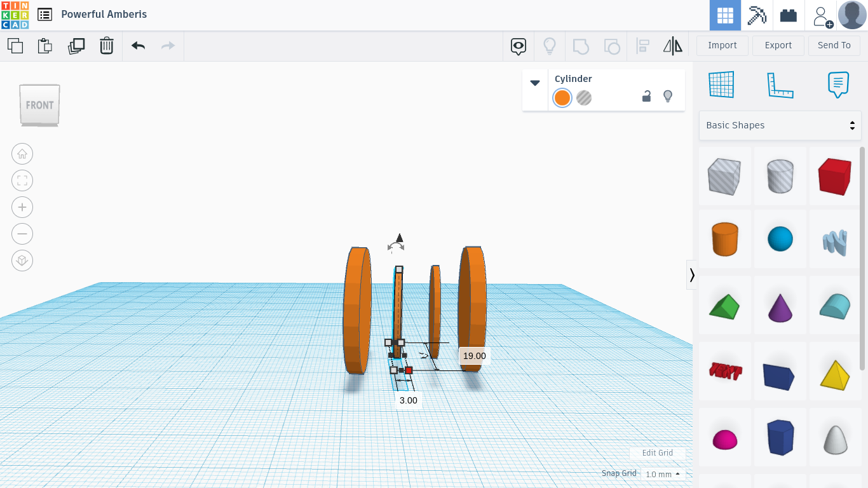Select the Ruler tool

(x=780, y=85)
